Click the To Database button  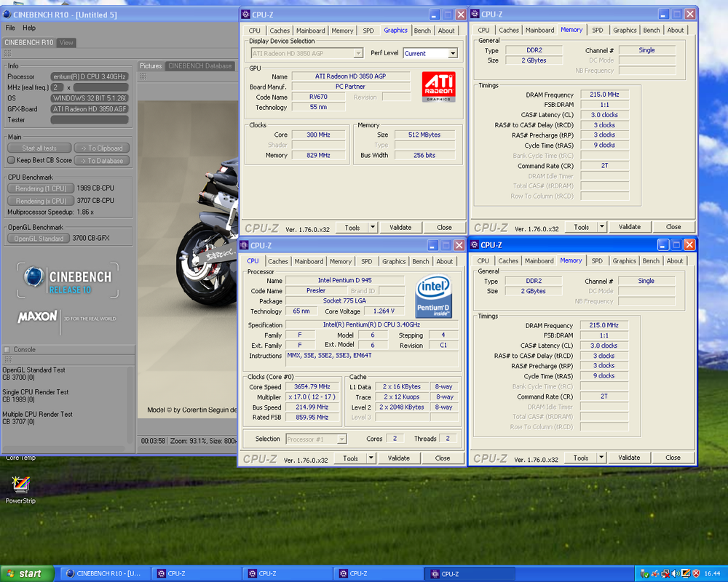click(102, 161)
